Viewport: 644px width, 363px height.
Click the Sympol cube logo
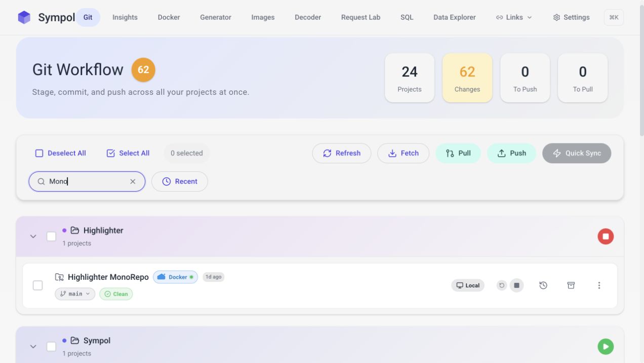point(24,17)
